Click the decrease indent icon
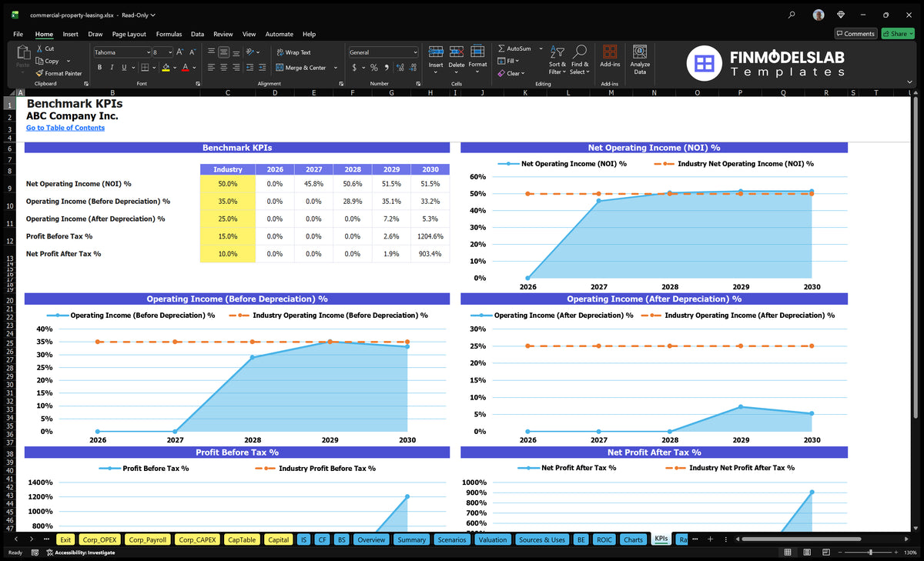Screen dimensions: 924x561 tap(249, 68)
